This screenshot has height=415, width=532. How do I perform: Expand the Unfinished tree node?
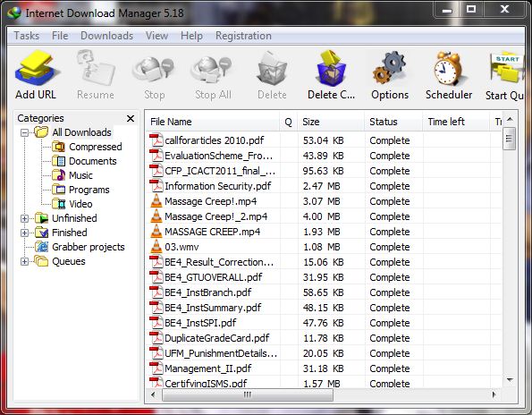24,218
